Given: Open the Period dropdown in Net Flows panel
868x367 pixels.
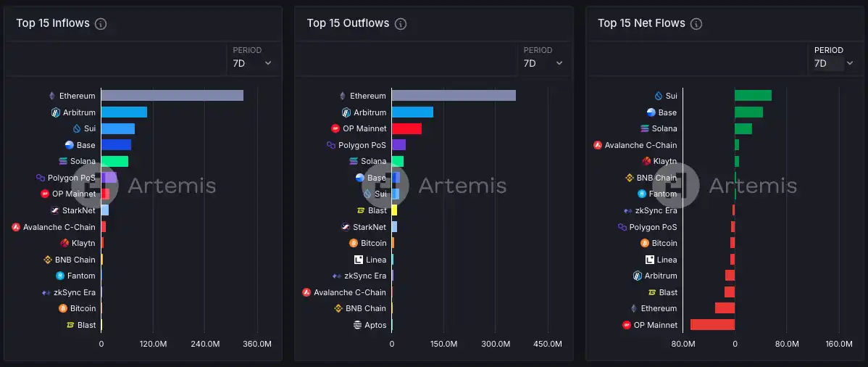Looking at the screenshot, I should (834, 63).
